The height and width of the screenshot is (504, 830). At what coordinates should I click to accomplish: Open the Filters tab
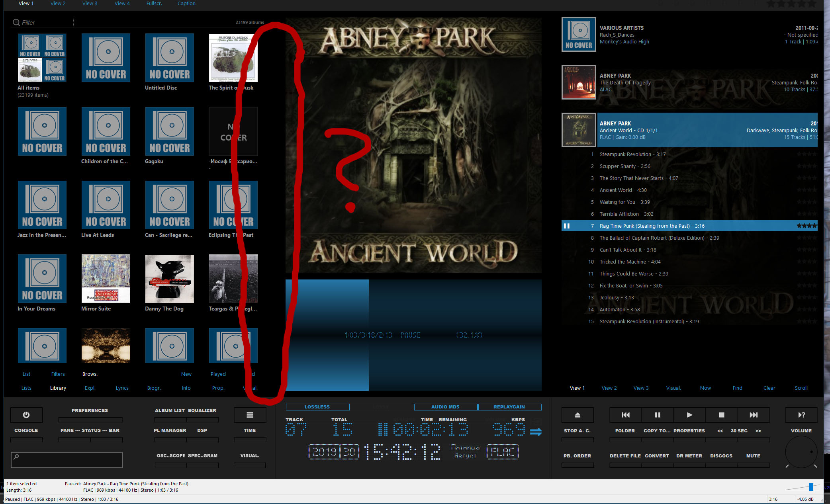tap(58, 374)
